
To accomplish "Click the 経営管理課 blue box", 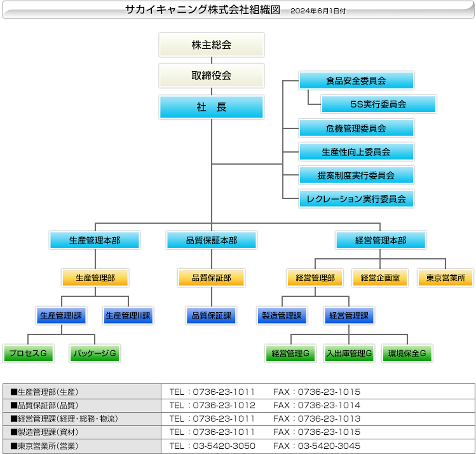I will [x=349, y=316].
